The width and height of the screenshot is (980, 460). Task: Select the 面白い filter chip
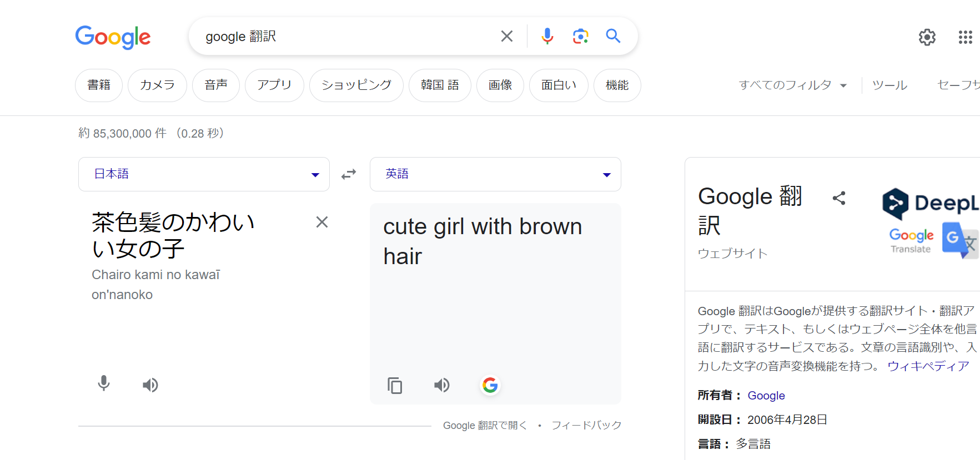pos(559,85)
